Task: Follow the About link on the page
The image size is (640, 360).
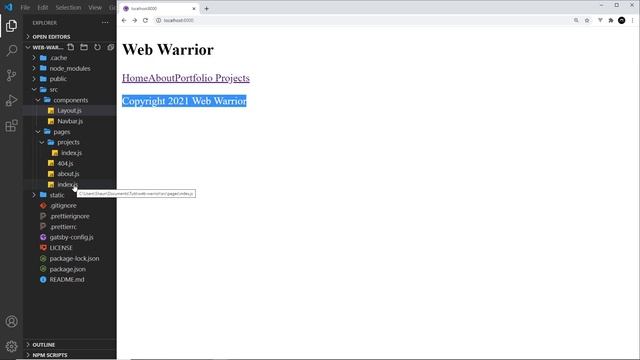Action: pyautogui.click(x=161, y=78)
